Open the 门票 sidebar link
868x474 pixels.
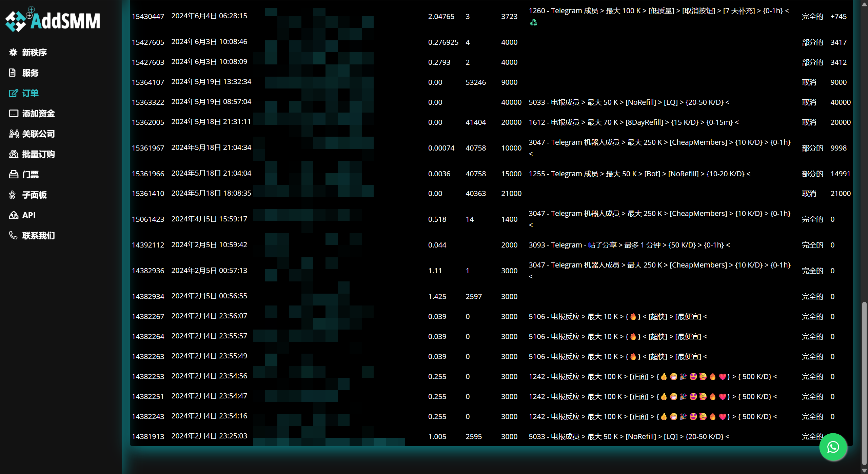pyautogui.click(x=31, y=175)
